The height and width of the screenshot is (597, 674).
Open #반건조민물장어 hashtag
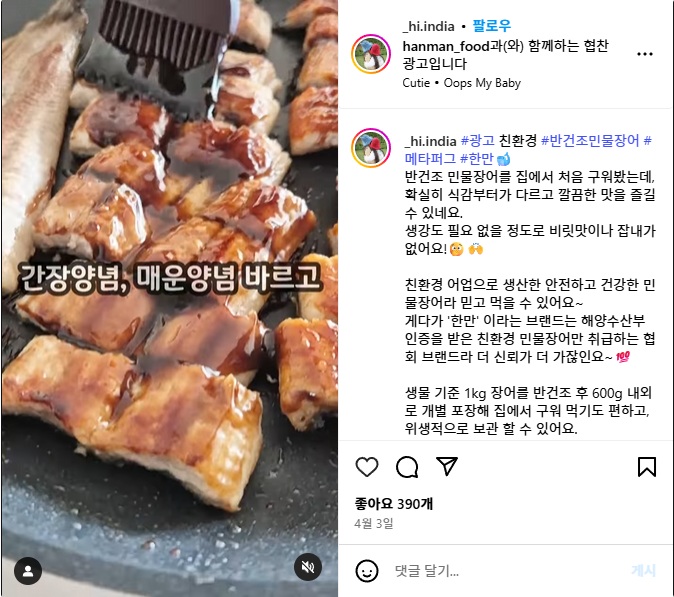coord(590,141)
